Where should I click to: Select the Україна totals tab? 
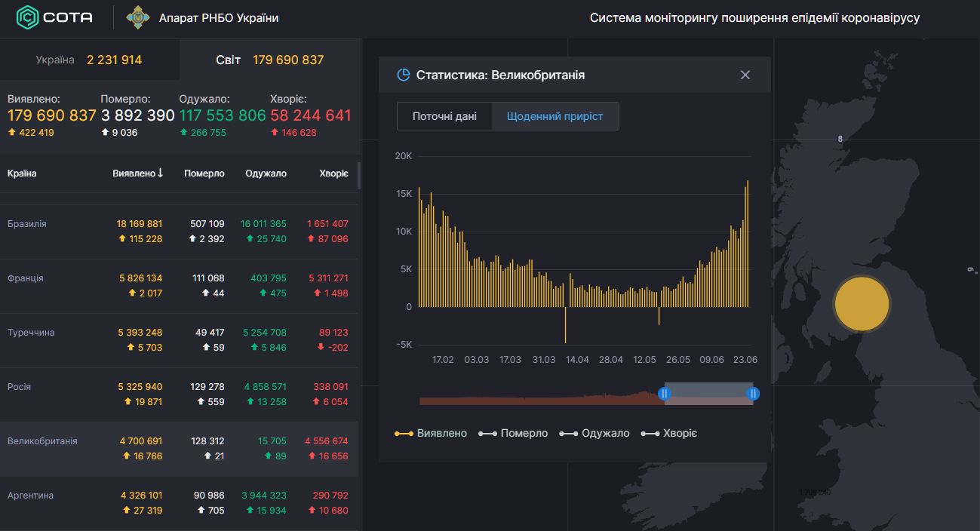coord(89,60)
